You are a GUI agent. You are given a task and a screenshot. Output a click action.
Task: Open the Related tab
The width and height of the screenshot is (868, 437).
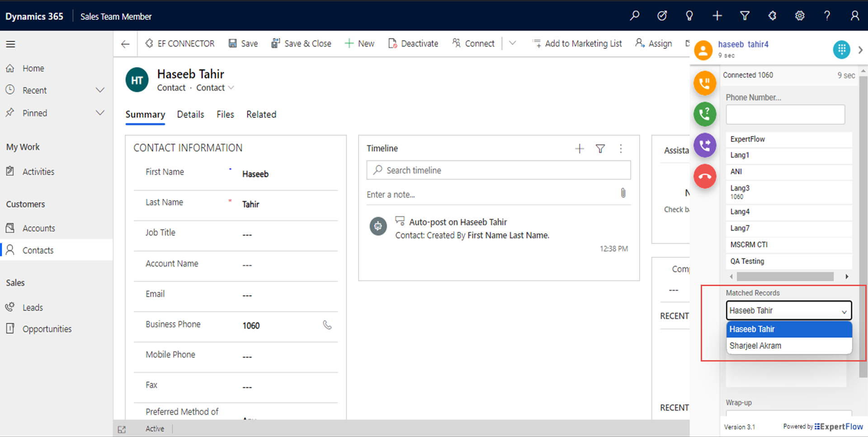[x=261, y=114]
